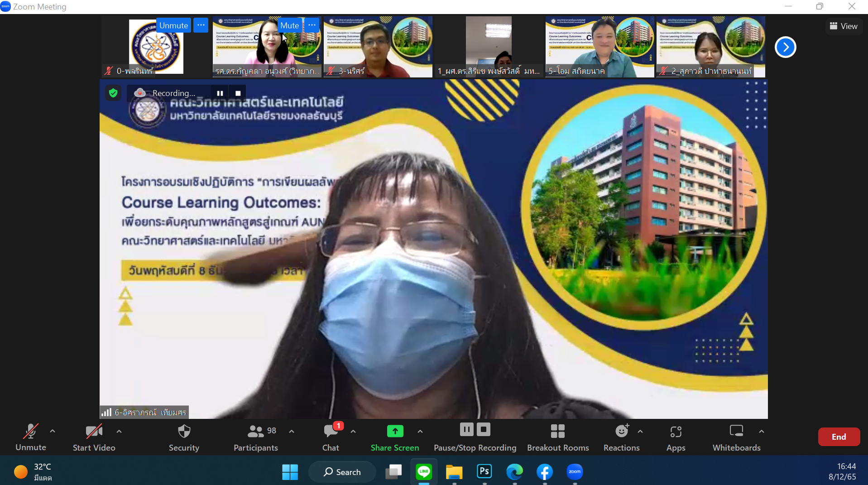The height and width of the screenshot is (485, 868).
Task: Expand the arrow next to Reactions
Action: (x=640, y=432)
